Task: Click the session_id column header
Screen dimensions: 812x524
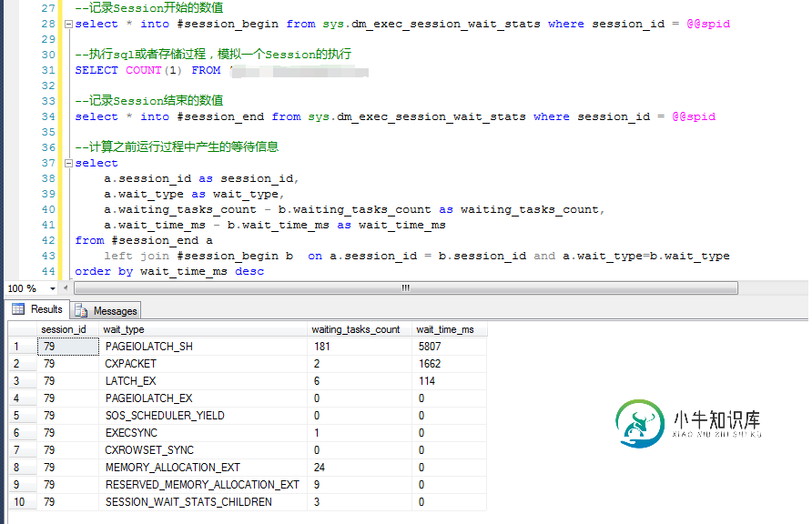Action: coord(68,329)
